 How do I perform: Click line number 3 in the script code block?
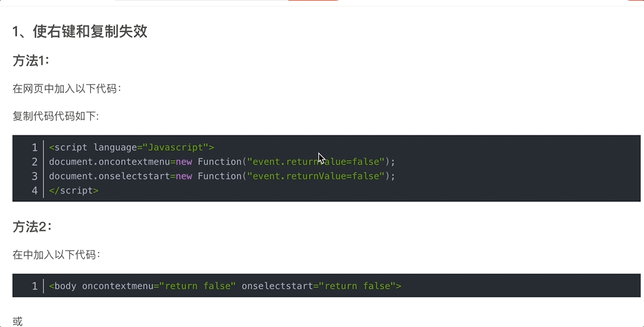(35, 176)
